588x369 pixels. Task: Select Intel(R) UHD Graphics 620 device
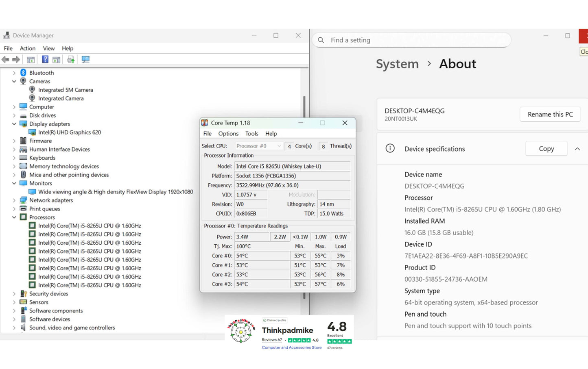69,132
